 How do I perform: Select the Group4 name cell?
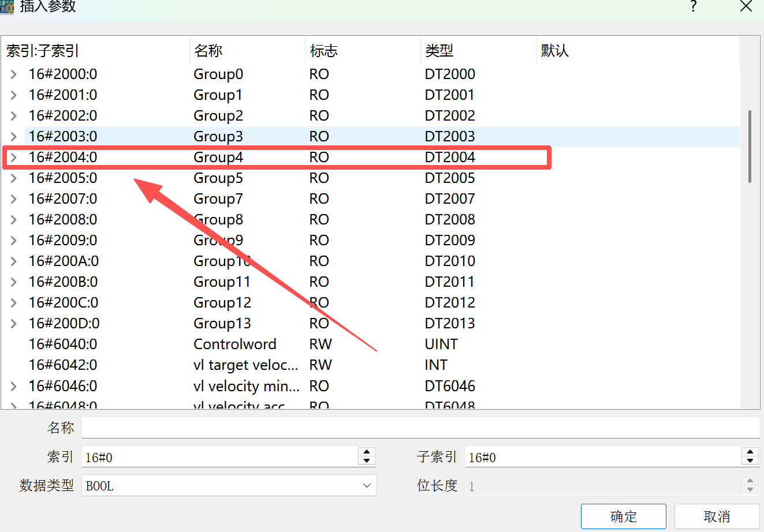(x=218, y=158)
